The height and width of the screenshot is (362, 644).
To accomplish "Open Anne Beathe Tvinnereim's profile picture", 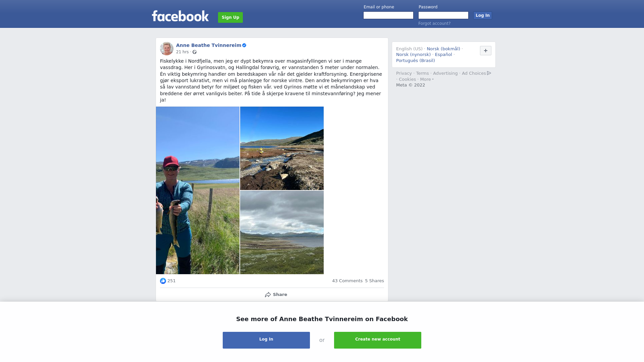I will coord(167,49).
